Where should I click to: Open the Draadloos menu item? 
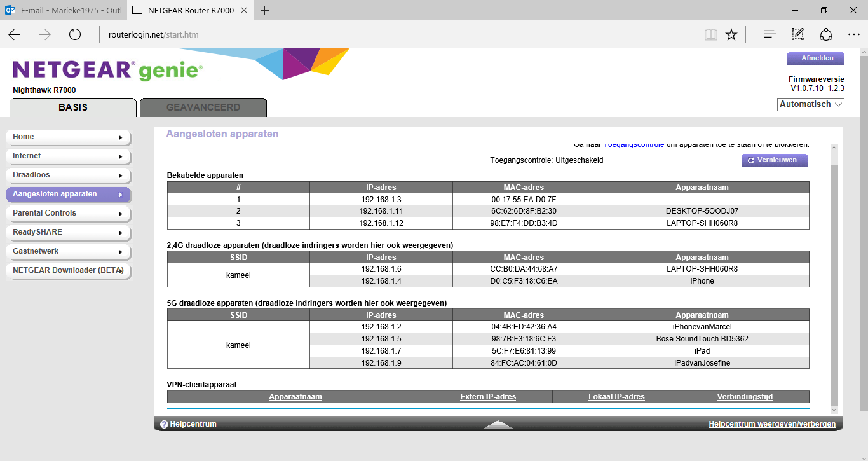[x=68, y=175]
